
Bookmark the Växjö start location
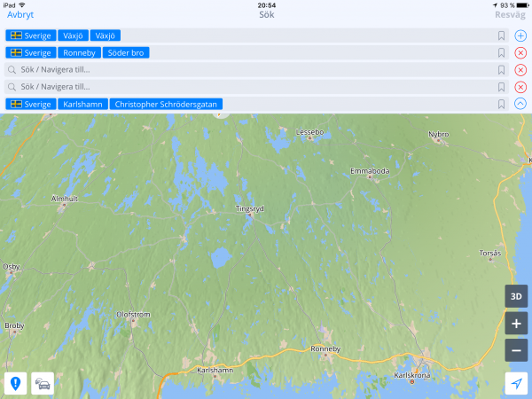[x=501, y=35]
